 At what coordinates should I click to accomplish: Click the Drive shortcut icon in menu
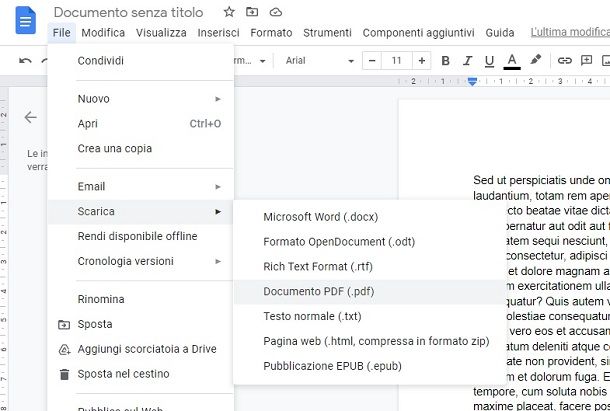coord(64,350)
